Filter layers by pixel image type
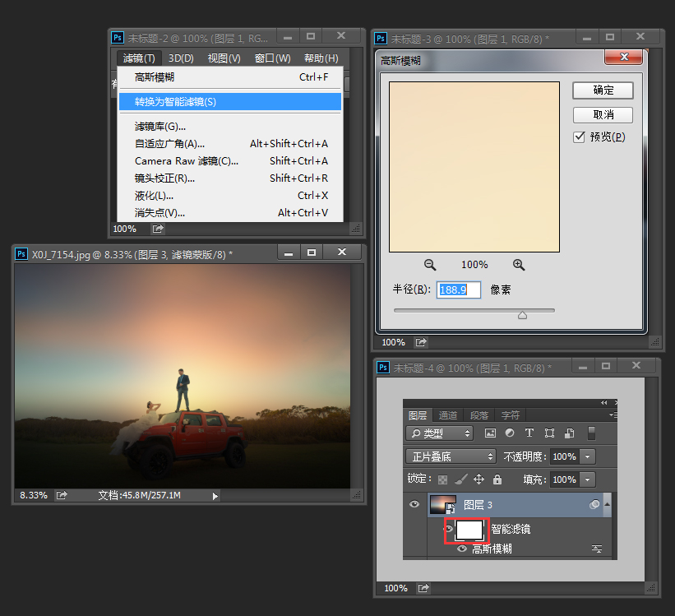 pyautogui.click(x=490, y=433)
